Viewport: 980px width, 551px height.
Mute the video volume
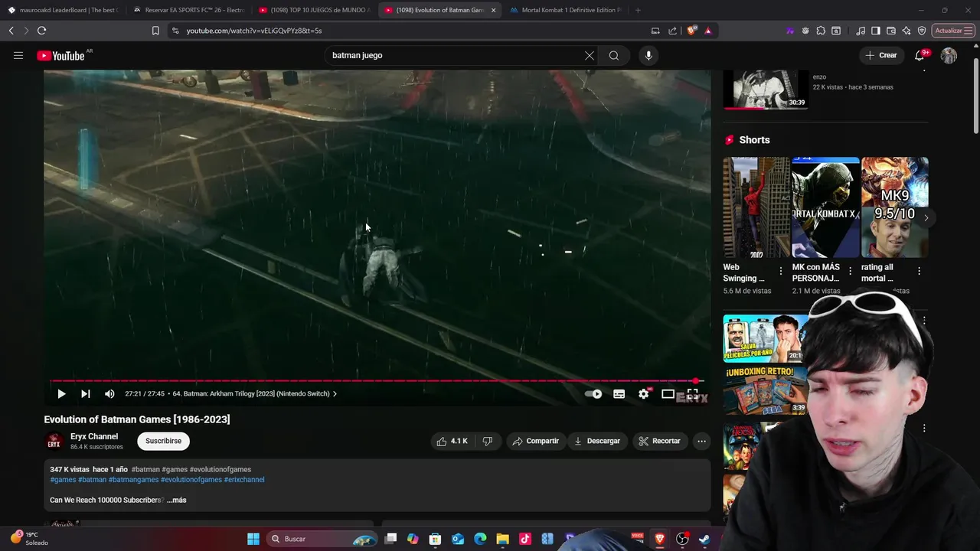109,393
